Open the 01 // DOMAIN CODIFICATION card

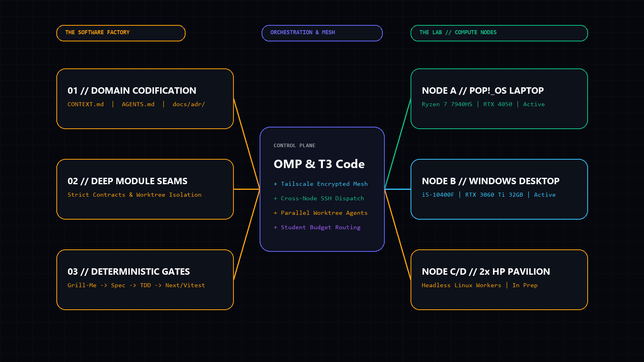click(x=145, y=99)
